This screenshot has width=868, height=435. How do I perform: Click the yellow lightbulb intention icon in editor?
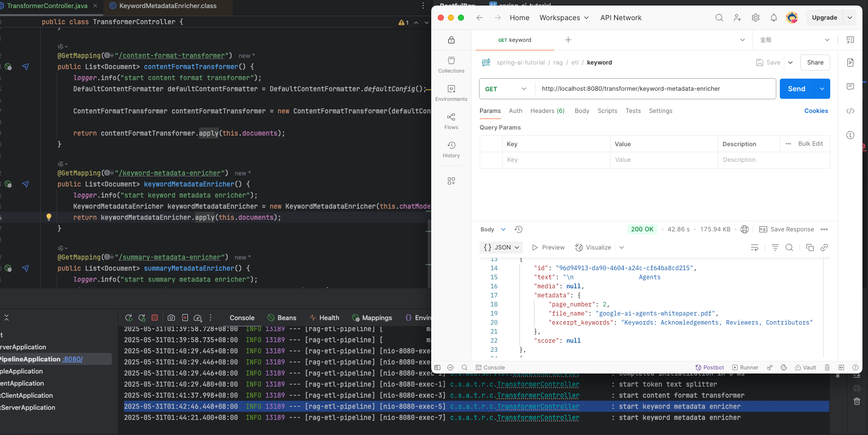(x=49, y=217)
